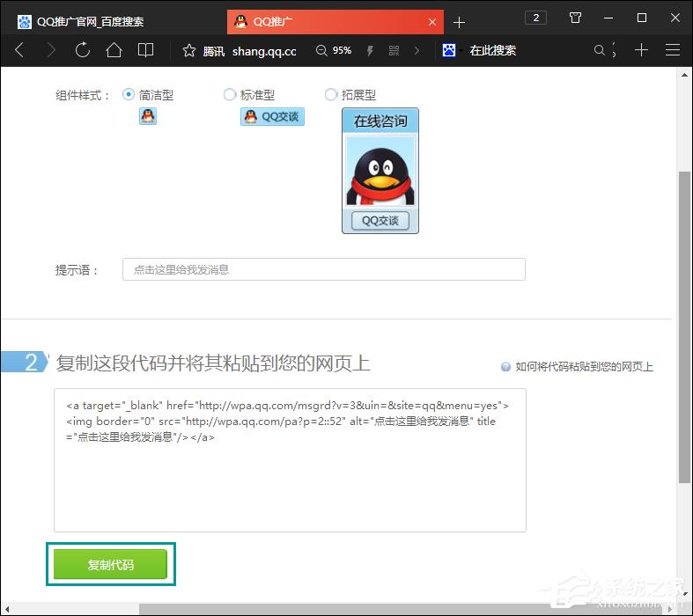Screen dimensions: 693x616
Task: Focus the 提示语 input field
Action: [x=324, y=269]
